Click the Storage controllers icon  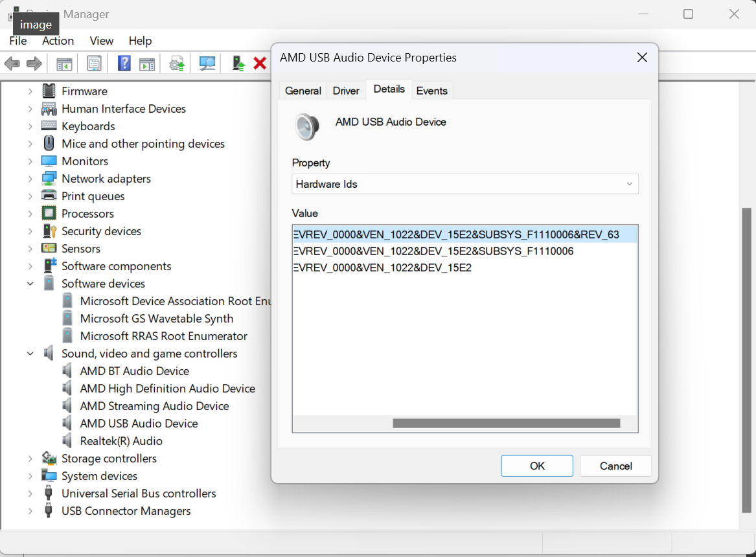49,458
